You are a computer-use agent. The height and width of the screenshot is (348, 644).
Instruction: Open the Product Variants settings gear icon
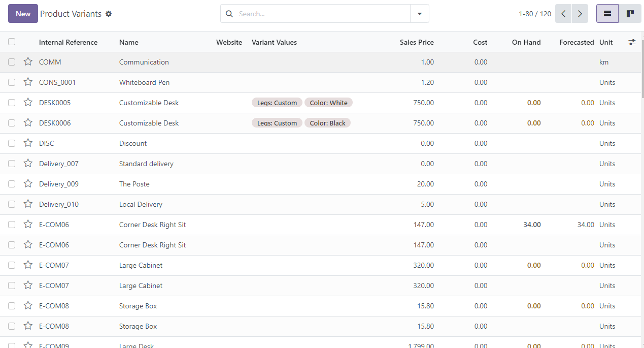pyautogui.click(x=109, y=14)
